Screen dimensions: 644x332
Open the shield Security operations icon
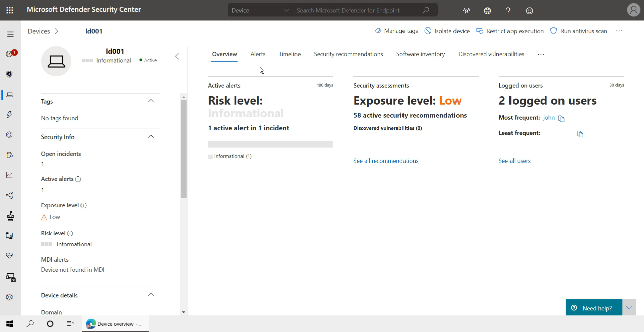coord(9,74)
